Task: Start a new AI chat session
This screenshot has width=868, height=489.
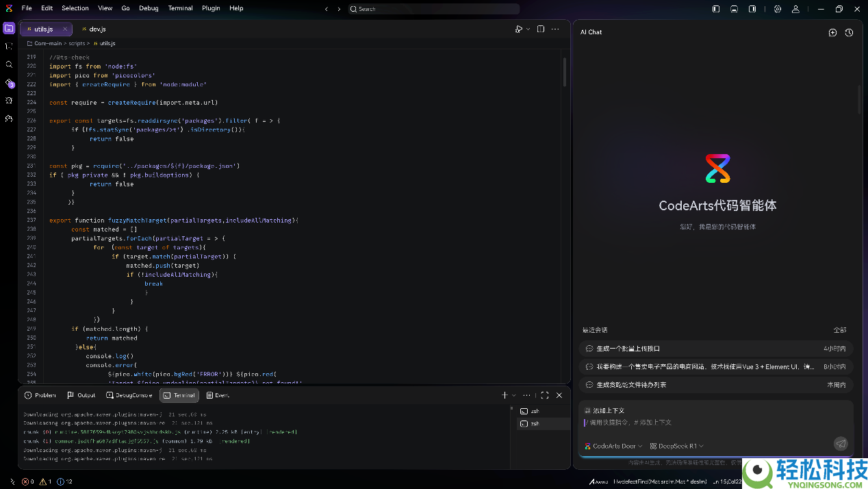Action: [832, 32]
